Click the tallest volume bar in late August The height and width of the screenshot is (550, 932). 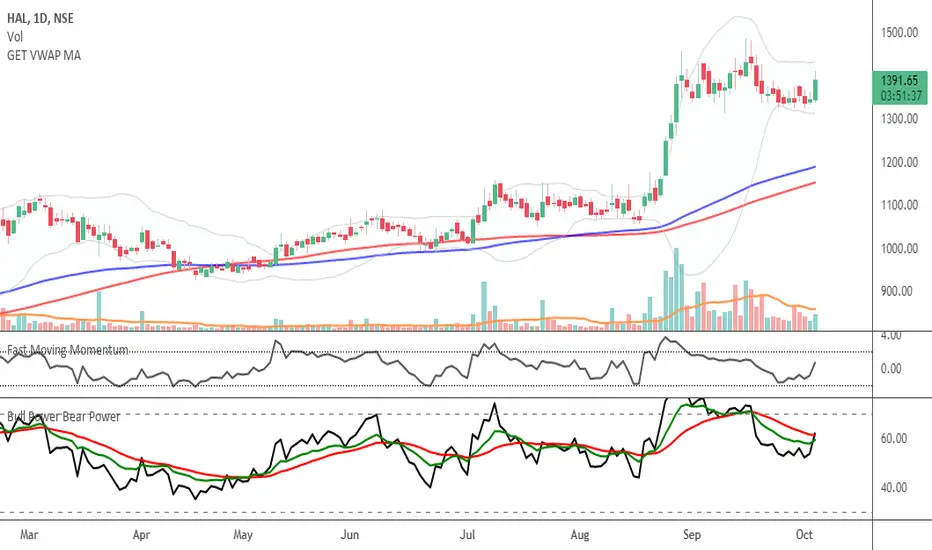click(676, 290)
